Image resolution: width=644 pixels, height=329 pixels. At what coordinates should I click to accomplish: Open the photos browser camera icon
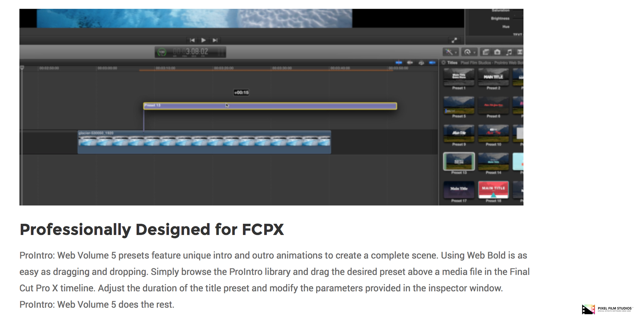(497, 52)
